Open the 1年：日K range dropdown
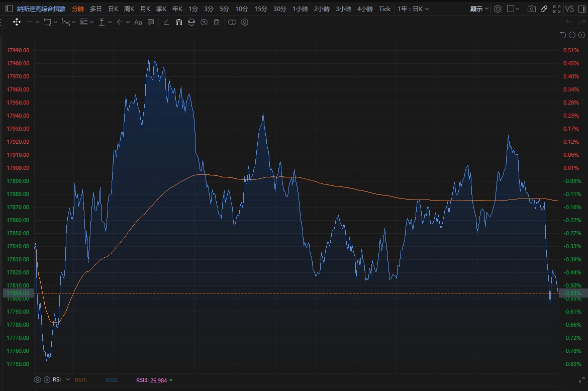 click(x=413, y=9)
